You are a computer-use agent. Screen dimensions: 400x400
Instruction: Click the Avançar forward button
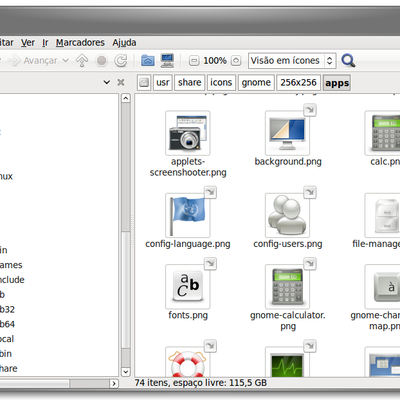(x=33, y=61)
